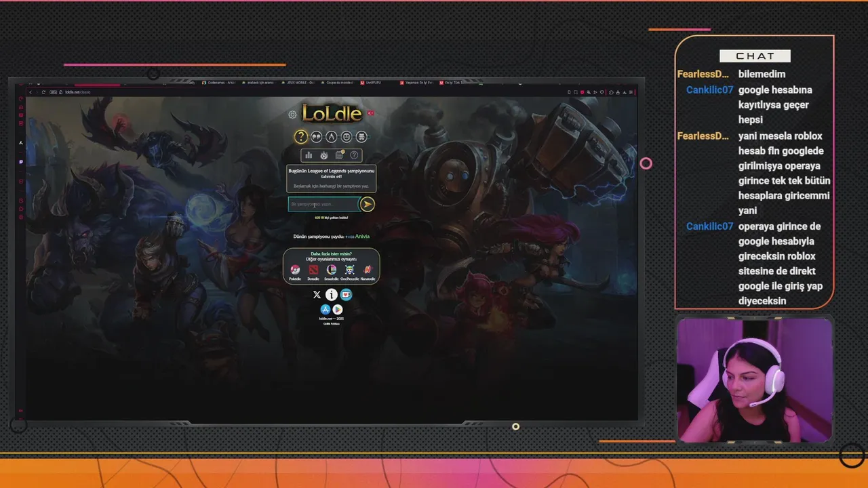
Task: Click 'Daha fazla ister misin?' heading
Action: coord(332,254)
